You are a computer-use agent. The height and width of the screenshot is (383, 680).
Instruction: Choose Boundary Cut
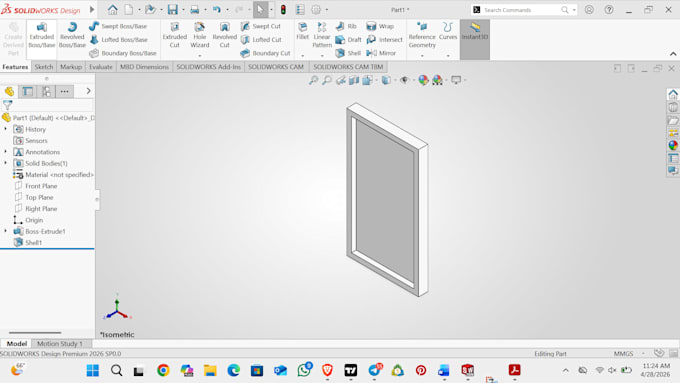tap(265, 53)
